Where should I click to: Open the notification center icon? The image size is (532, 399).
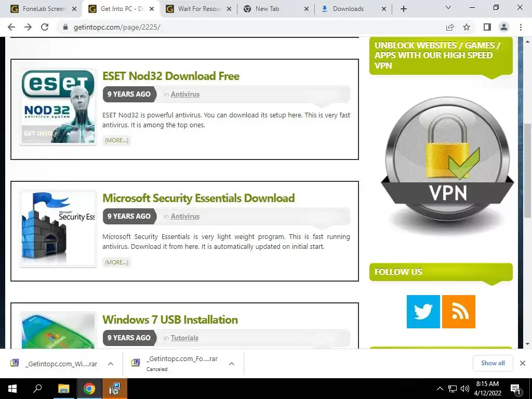515,389
